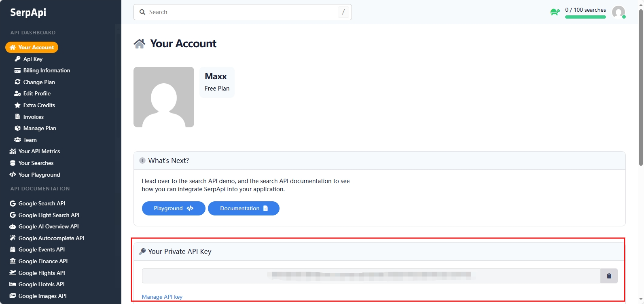Click the Manage Plan box icon

[17, 128]
